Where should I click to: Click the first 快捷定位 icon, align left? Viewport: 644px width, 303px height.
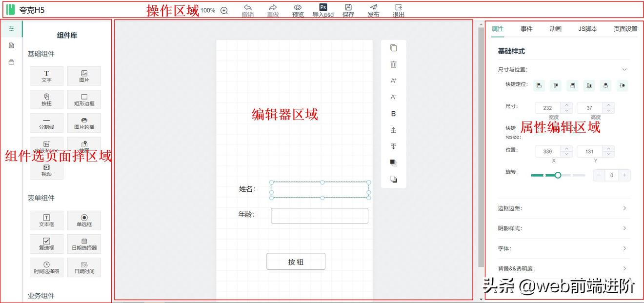click(x=539, y=85)
